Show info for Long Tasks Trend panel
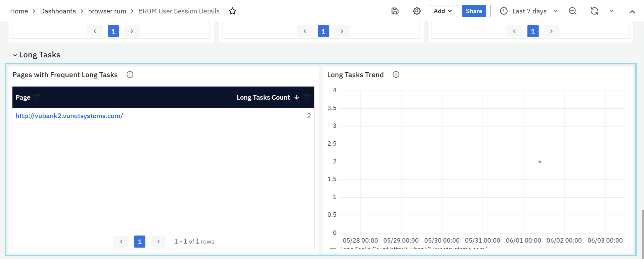The width and height of the screenshot is (644, 259). (x=396, y=74)
